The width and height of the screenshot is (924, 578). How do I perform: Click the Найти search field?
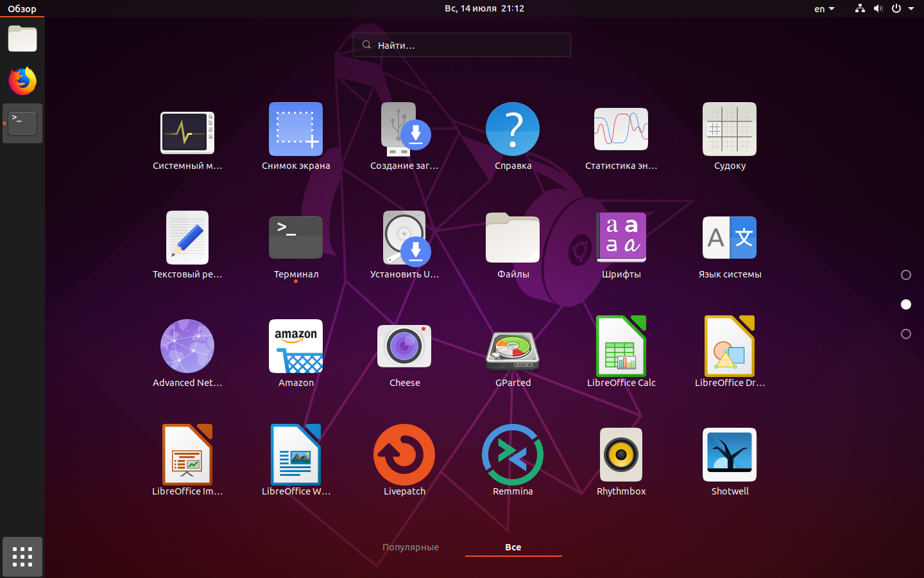[x=462, y=46]
